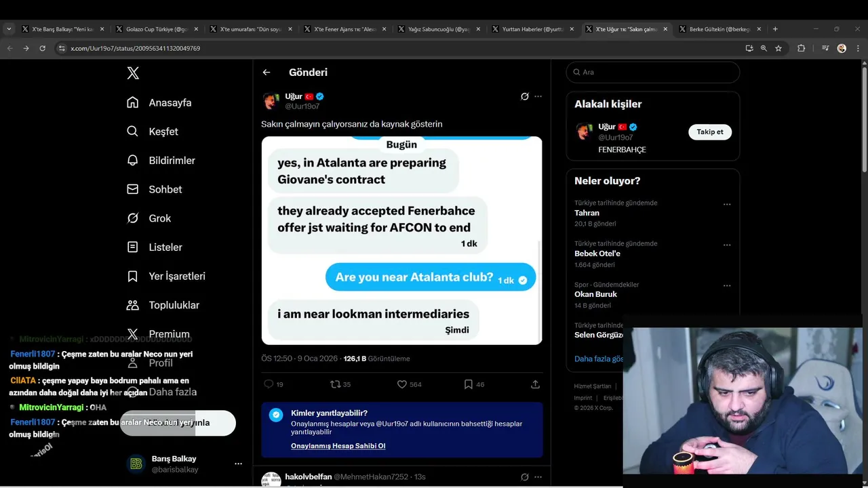Open Sohbet envelope icon

pyautogui.click(x=133, y=189)
